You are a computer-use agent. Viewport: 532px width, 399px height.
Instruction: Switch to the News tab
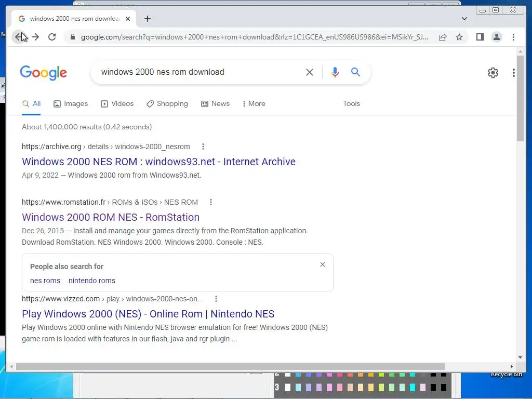pyautogui.click(x=215, y=104)
